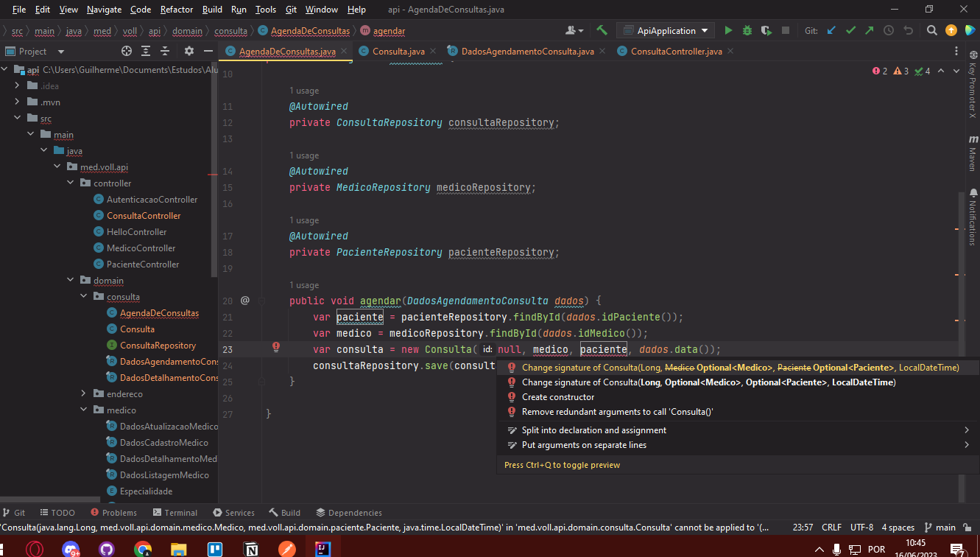Click the UTF-8 encoding status
The height and width of the screenshot is (557, 980).
coord(861,528)
